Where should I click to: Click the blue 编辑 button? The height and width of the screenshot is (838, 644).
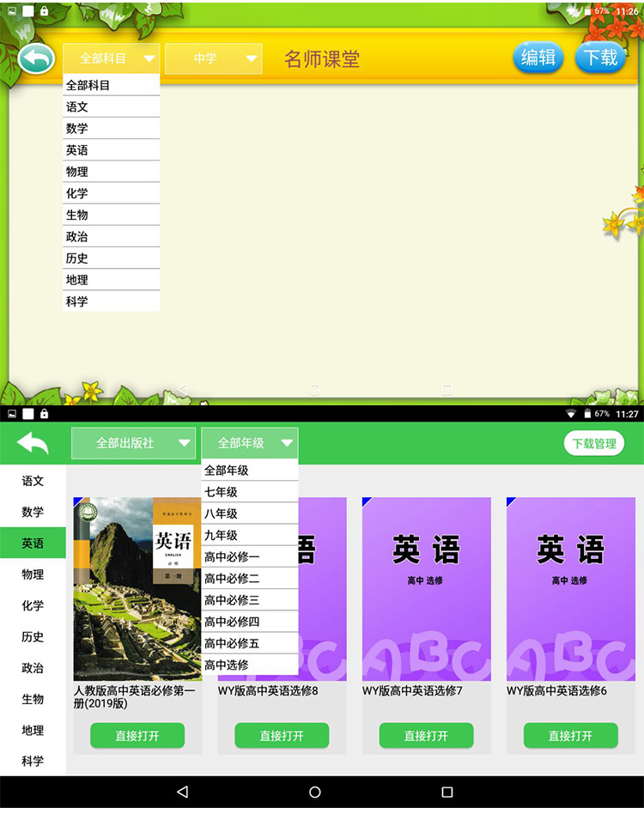coord(538,58)
